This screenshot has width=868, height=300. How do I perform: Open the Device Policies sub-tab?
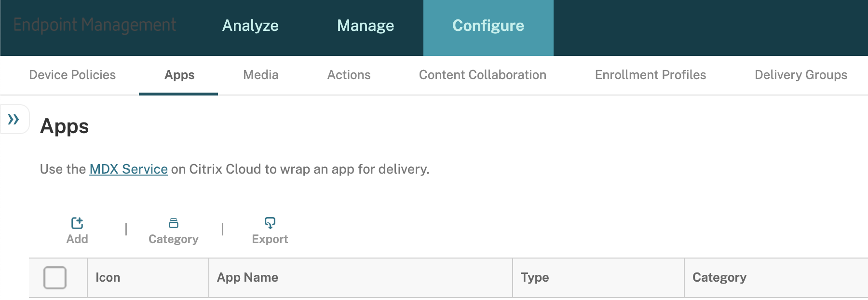pos(72,75)
